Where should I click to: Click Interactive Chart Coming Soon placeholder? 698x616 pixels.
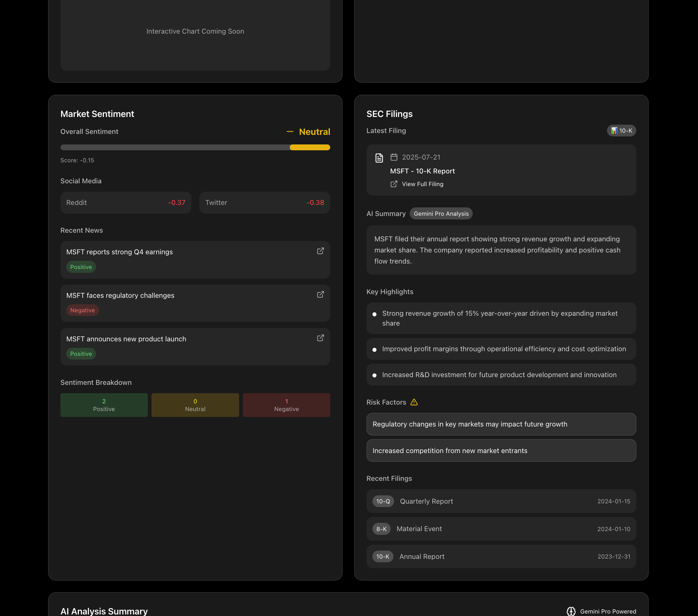click(195, 31)
